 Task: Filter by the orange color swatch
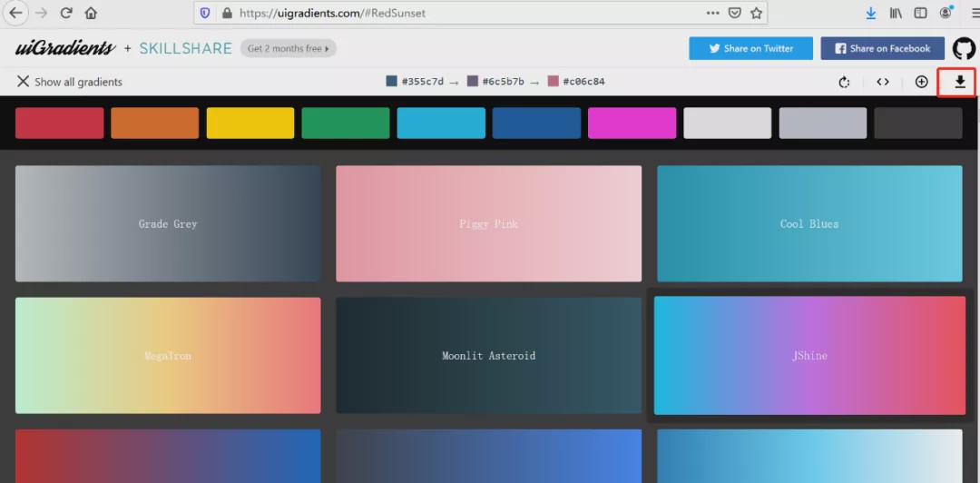tap(155, 123)
